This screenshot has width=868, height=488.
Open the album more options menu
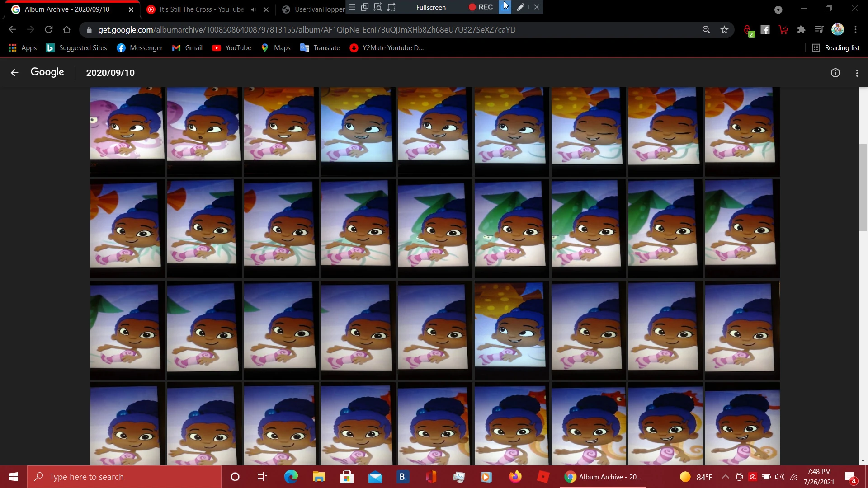pos(857,73)
